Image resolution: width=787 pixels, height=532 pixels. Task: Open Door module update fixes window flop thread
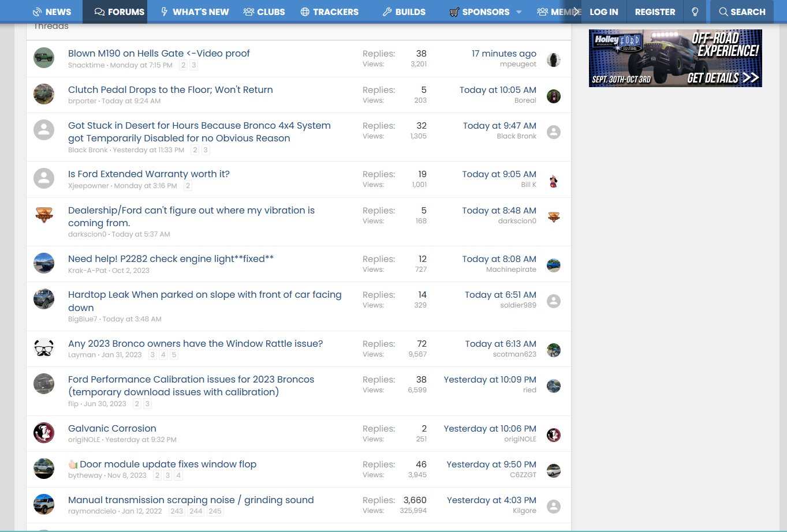pos(162,464)
